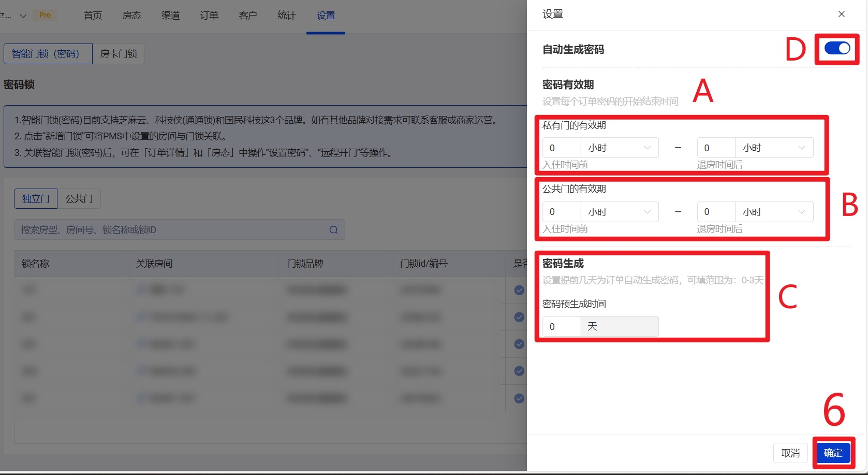Toggle the check circle in second lock row
Screen dimensions: 868x475
click(519, 317)
